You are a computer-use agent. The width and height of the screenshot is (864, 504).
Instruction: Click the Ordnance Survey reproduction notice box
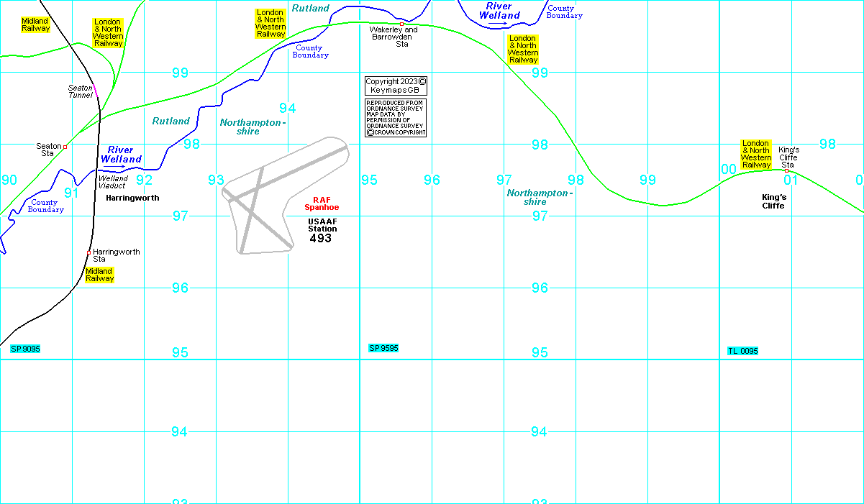coord(396,118)
